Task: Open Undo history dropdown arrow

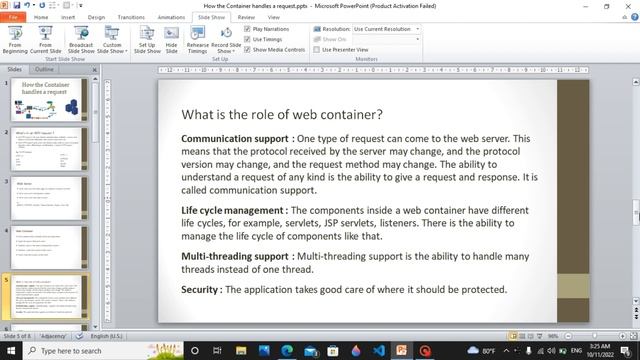Action: 33,6
